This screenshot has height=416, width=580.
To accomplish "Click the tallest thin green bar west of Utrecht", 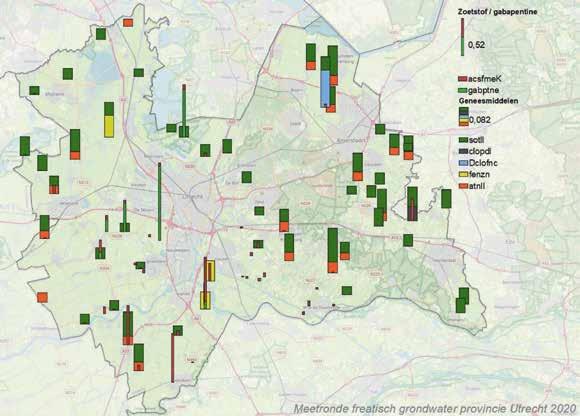I will tap(159, 202).
